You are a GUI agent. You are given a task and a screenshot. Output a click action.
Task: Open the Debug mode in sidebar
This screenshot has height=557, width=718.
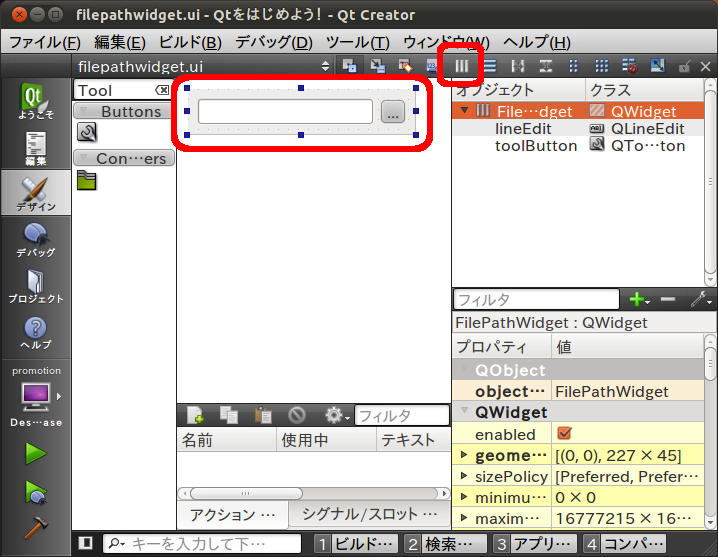click(x=35, y=240)
